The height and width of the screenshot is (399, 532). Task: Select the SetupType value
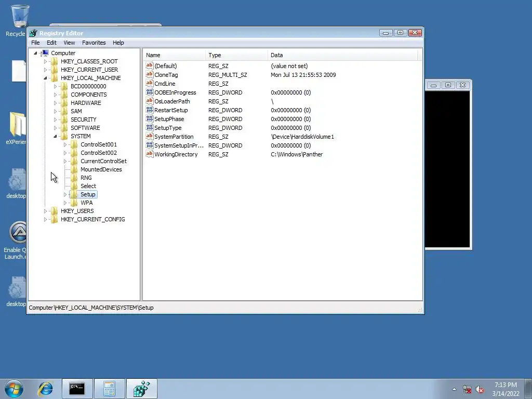168,128
